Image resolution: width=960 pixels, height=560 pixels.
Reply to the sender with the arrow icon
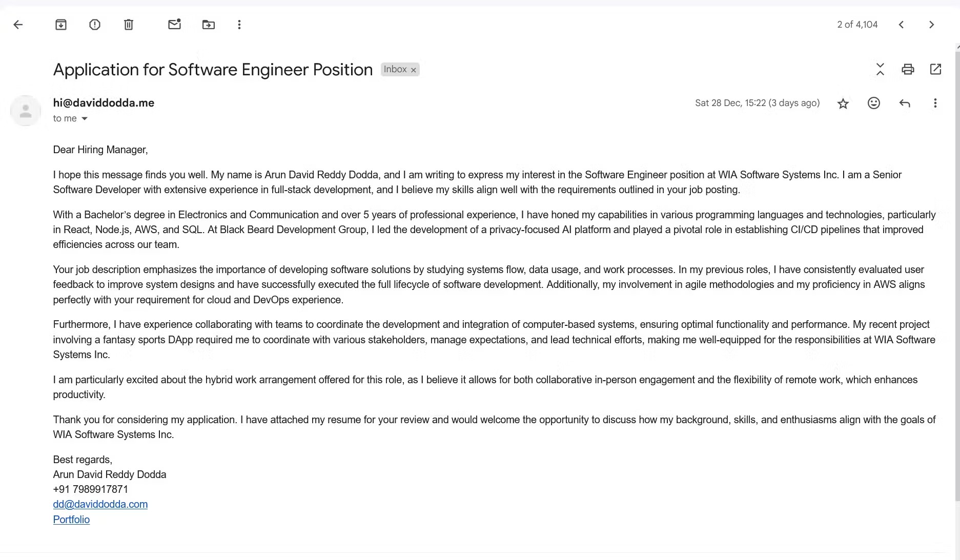[905, 103]
